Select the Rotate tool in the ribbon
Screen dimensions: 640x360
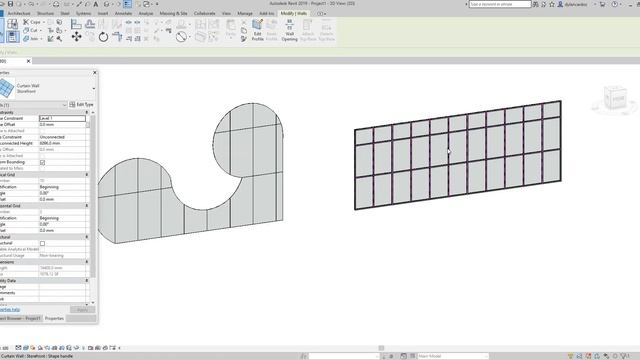coord(103,37)
